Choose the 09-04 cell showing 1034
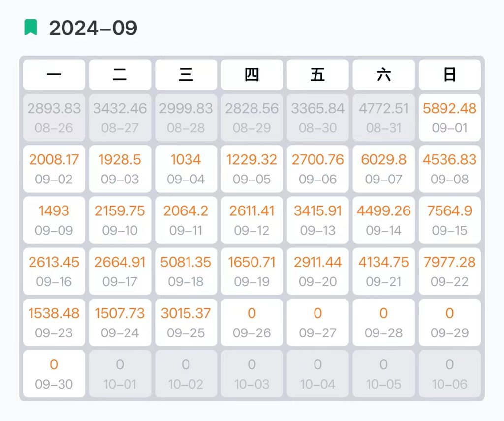 coord(186,169)
